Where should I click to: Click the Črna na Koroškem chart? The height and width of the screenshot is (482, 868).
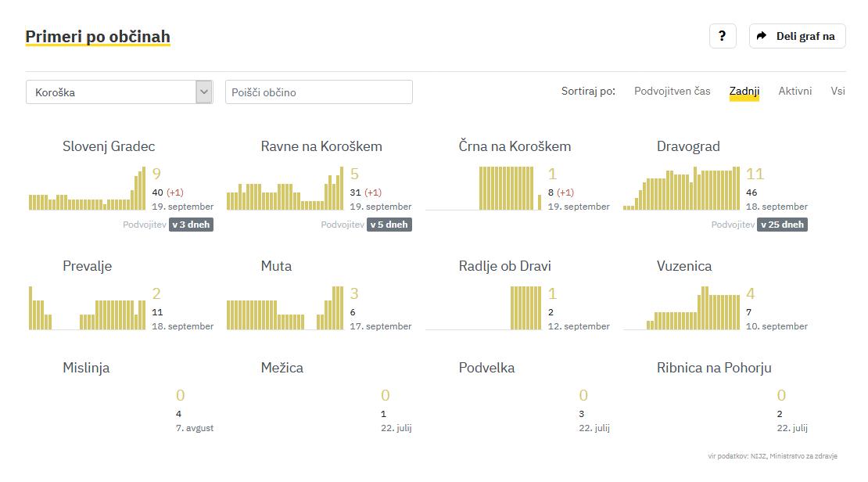click(x=483, y=189)
